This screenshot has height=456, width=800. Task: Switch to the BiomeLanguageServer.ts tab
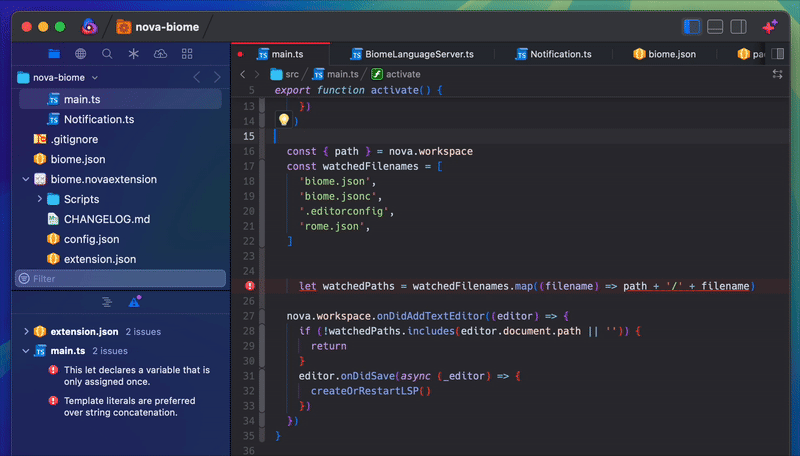coord(412,54)
